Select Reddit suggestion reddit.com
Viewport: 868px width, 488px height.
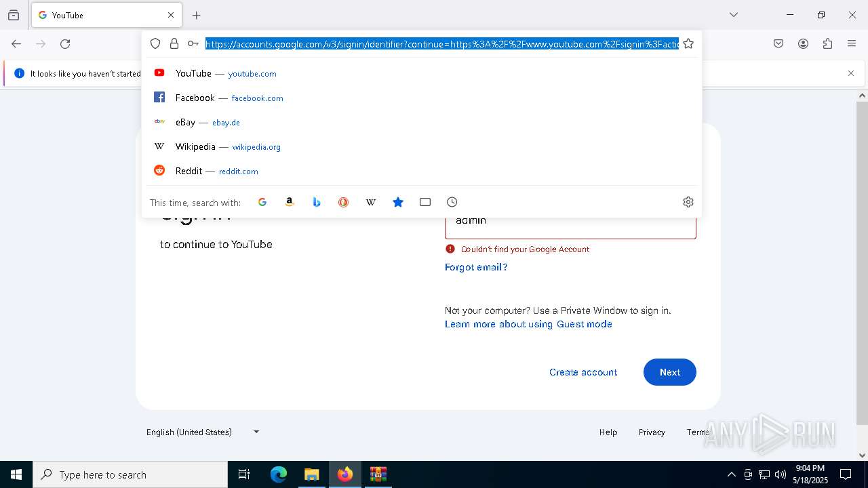click(x=422, y=171)
